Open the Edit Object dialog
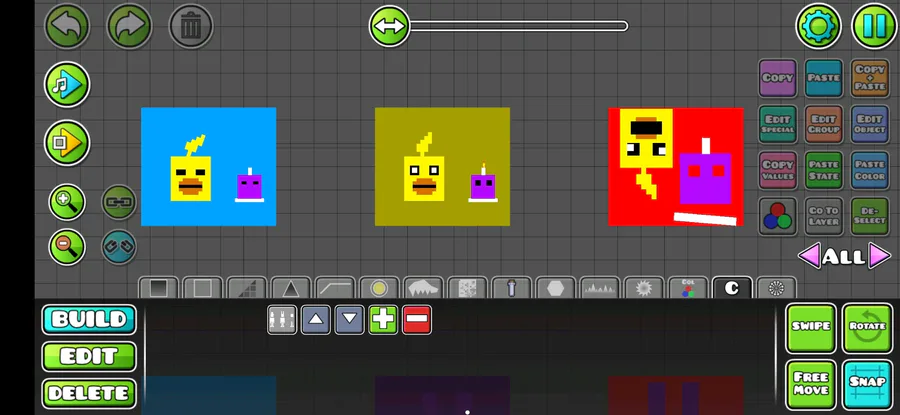The height and width of the screenshot is (415, 900). (x=870, y=124)
